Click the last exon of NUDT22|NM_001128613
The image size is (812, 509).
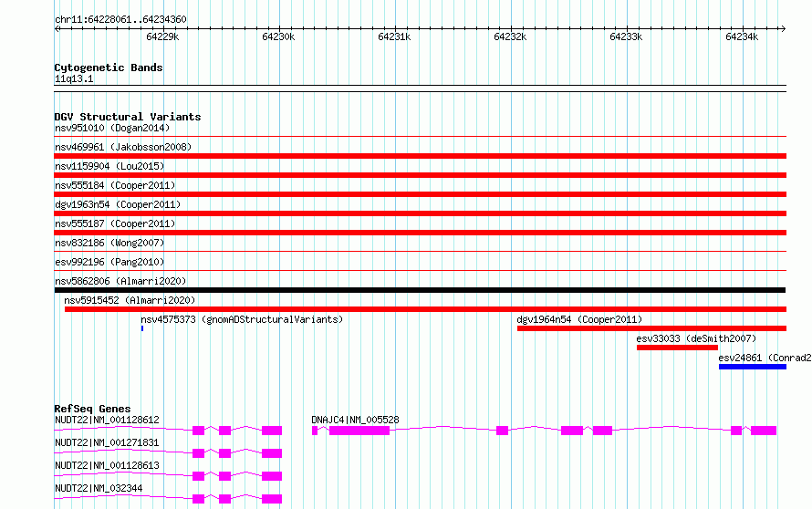pyautogui.click(x=272, y=476)
